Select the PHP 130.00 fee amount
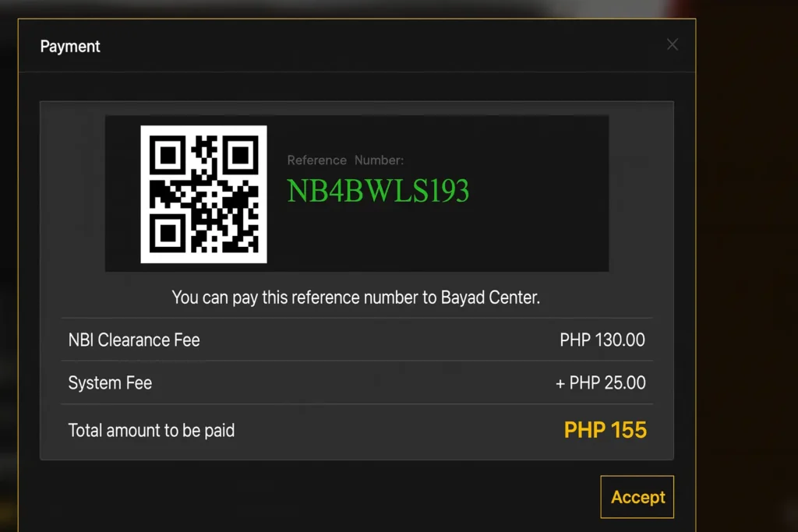Screen dimensions: 798x532 [x=602, y=340]
